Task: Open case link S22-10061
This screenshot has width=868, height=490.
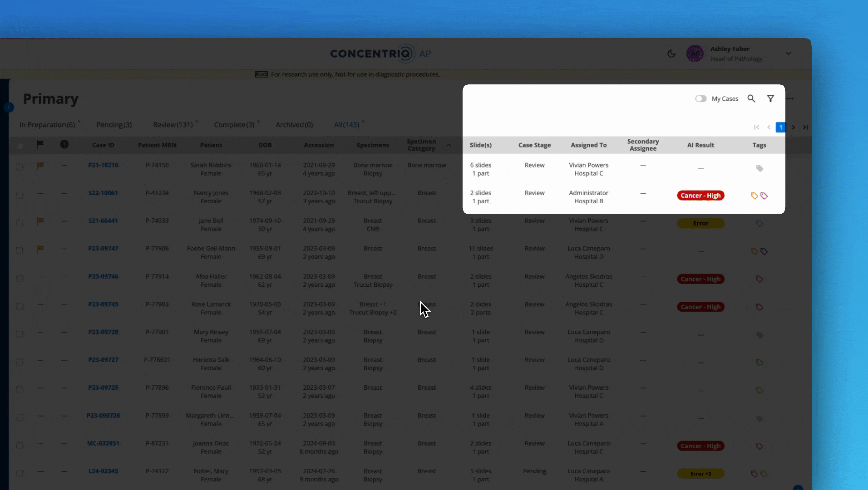Action: point(103,193)
